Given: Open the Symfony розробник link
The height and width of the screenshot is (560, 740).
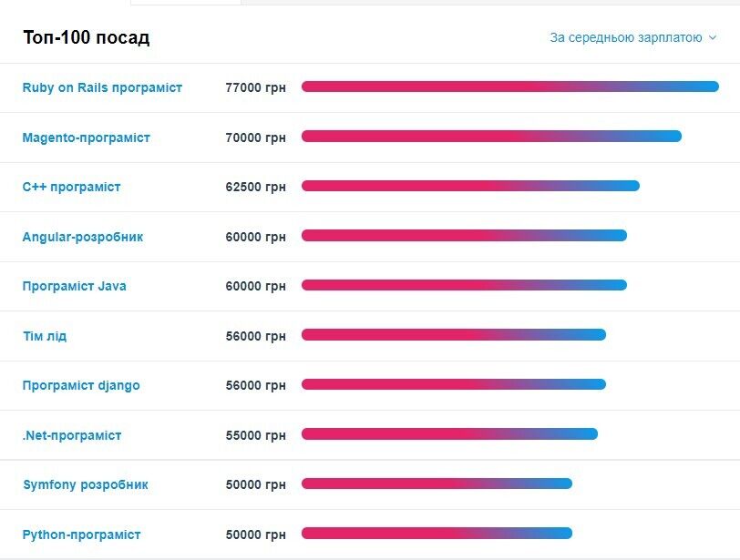Looking at the screenshot, I should [85, 484].
